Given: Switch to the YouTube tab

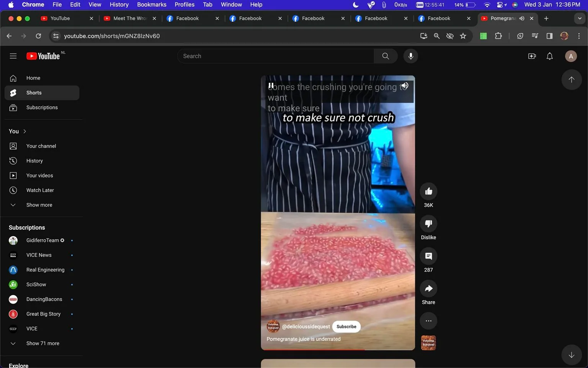Looking at the screenshot, I should 59,18.
